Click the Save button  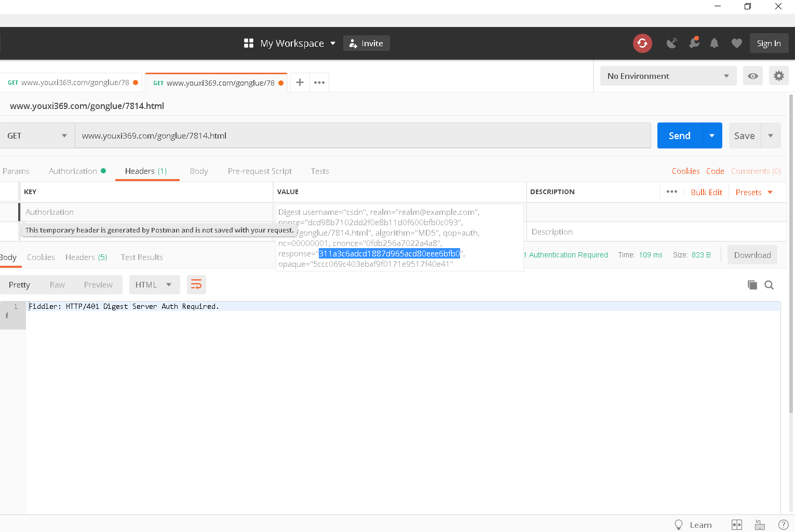pos(745,135)
